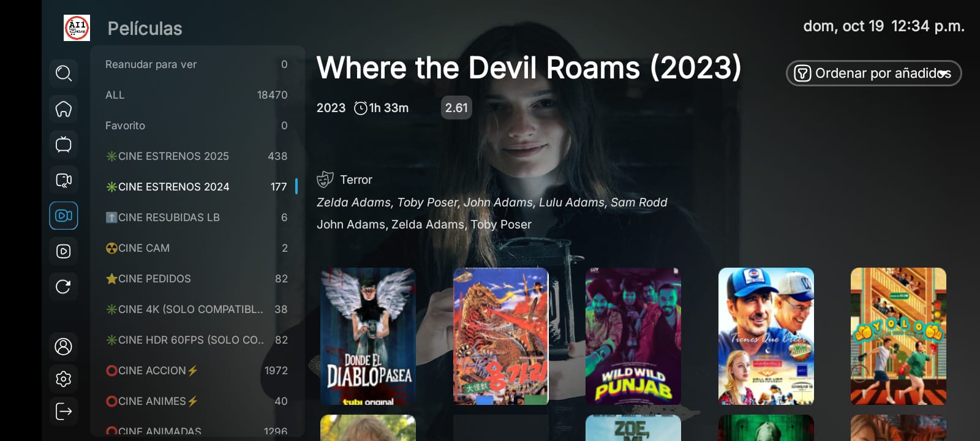Screen dimensions: 980x441
Task: Open the Favorito category
Action: (x=197, y=126)
